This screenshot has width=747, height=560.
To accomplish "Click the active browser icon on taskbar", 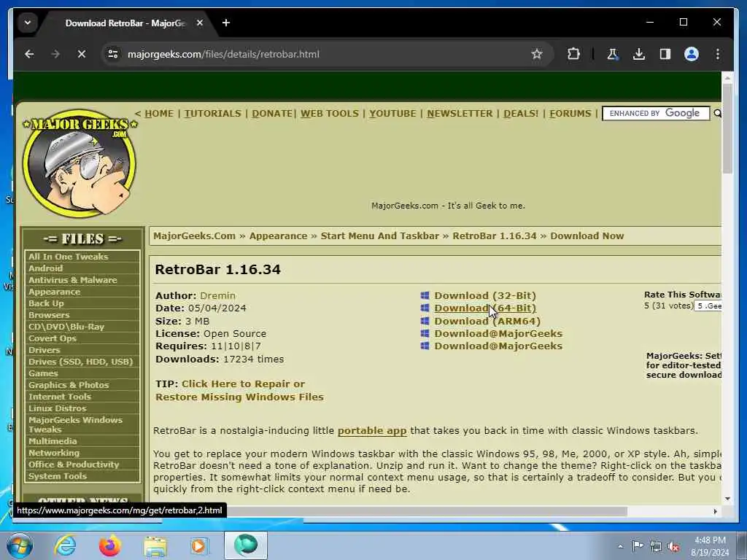I will point(246,545).
